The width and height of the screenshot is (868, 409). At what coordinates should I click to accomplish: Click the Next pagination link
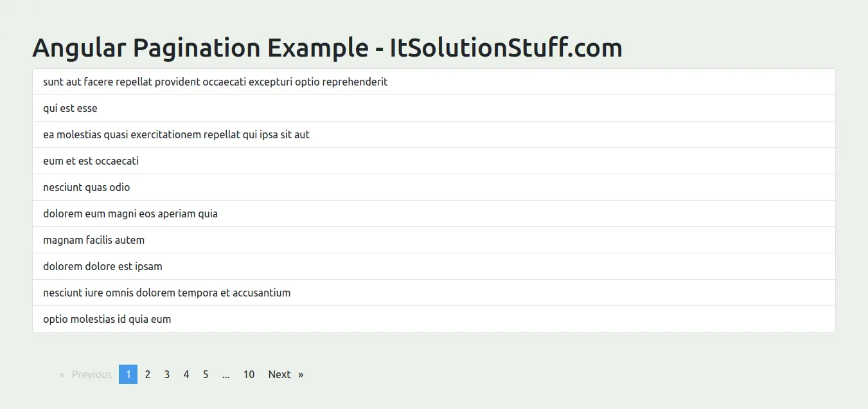pyautogui.click(x=279, y=374)
